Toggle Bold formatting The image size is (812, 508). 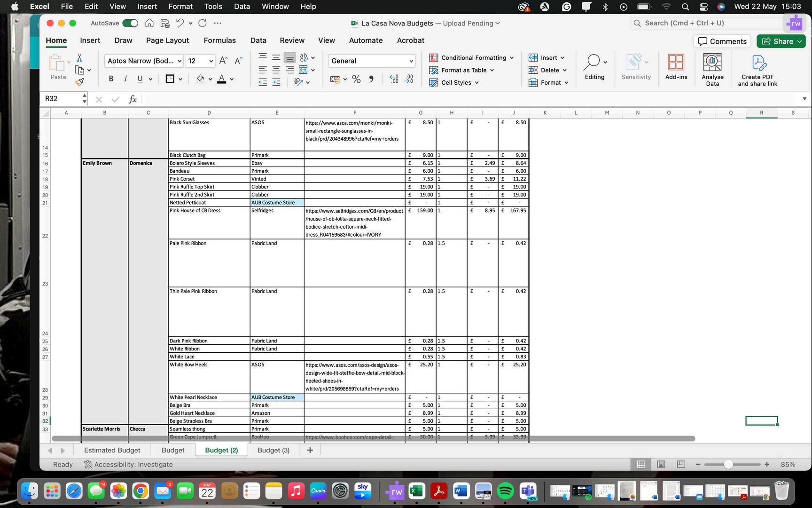click(111, 79)
